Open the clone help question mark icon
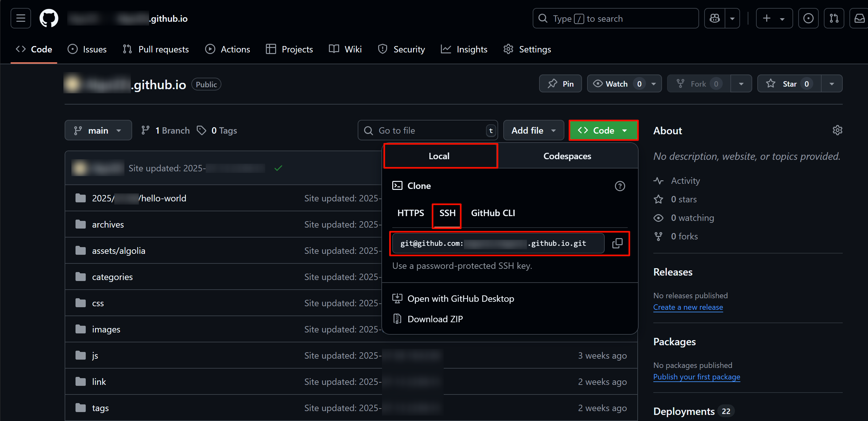The image size is (868, 421). pyautogui.click(x=620, y=186)
